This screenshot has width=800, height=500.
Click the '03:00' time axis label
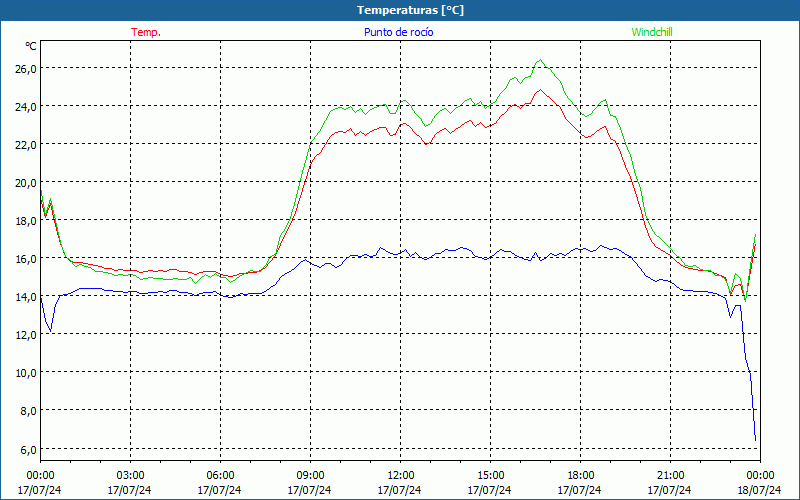pyautogui.click(x=130, y=476)
